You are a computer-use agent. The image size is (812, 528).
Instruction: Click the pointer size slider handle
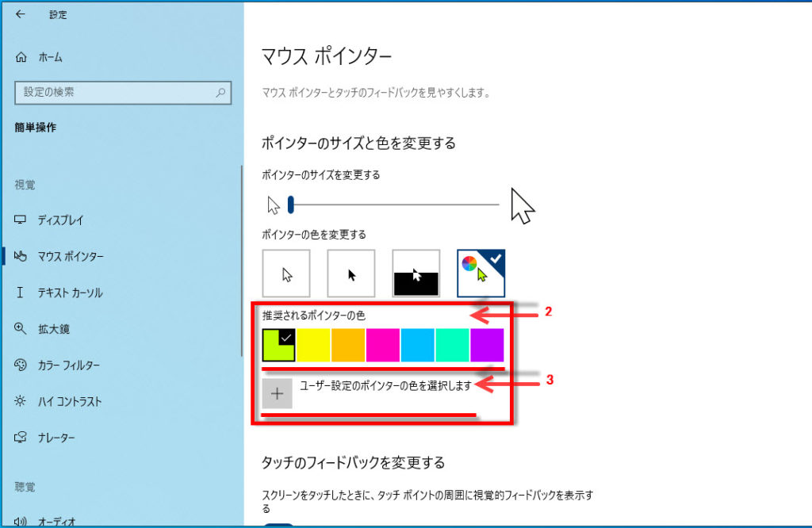tap(291, 205)
